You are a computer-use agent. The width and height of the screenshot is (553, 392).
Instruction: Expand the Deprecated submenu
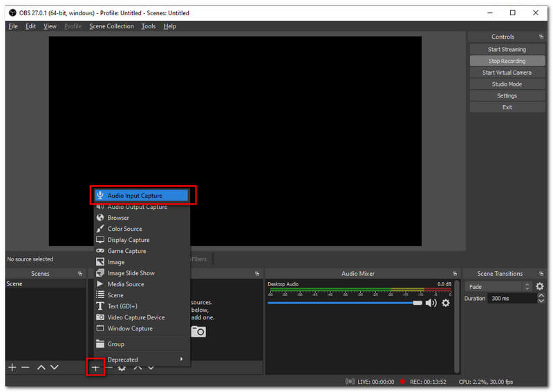[x=142, y=360]
